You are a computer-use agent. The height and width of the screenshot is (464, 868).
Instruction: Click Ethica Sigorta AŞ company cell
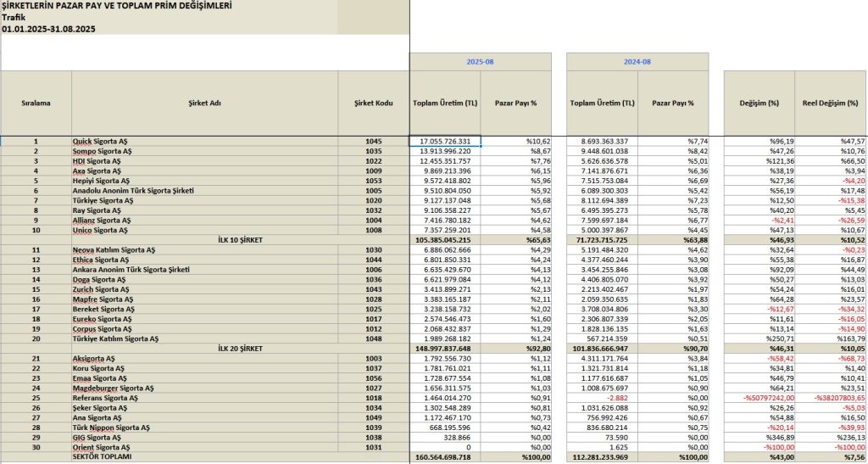[x=205, y=260]
